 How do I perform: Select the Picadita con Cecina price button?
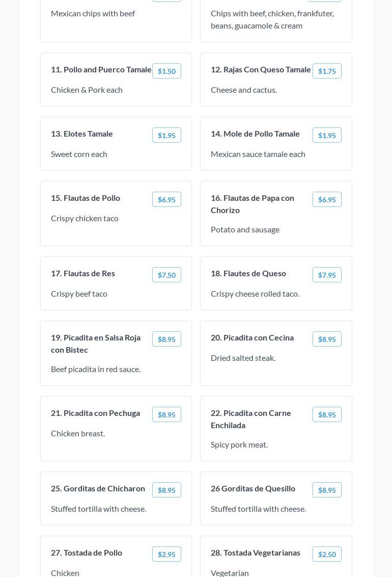click(327, 339)
